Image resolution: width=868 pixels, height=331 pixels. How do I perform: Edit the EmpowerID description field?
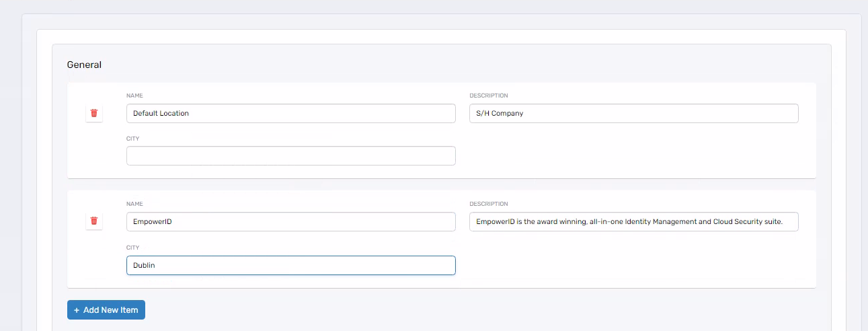634,221
